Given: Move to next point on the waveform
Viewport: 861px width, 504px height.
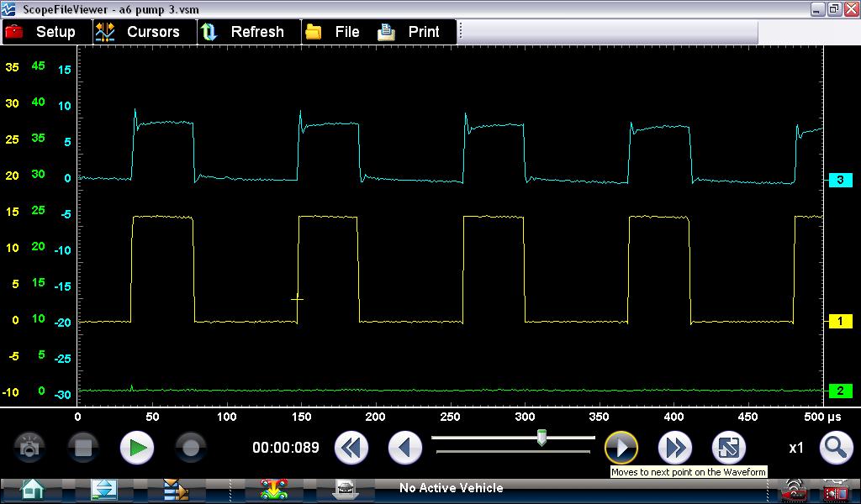Looking at the screenshot, I should click(621, 448).
